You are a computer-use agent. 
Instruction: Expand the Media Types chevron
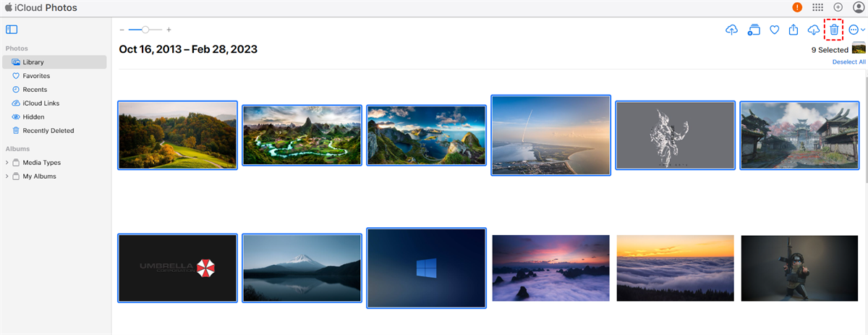point(7,163)
